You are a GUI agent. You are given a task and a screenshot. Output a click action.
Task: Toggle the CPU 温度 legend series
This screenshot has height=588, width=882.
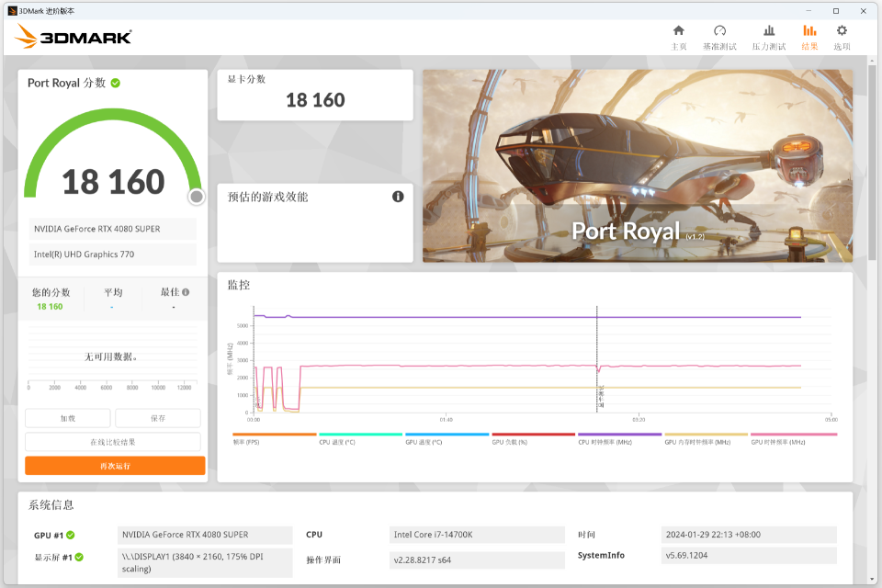(336, 442)
